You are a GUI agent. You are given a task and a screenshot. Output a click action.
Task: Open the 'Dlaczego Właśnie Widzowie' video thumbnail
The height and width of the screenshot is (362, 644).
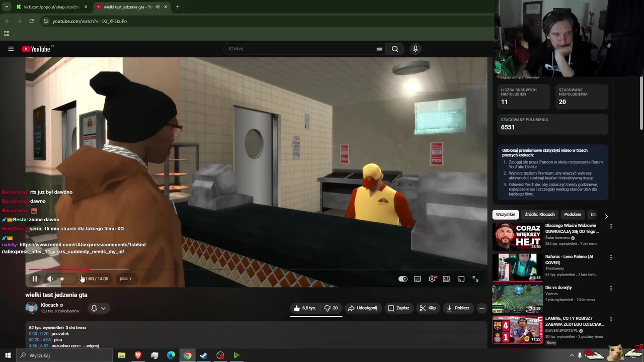[x=517, y=236]
